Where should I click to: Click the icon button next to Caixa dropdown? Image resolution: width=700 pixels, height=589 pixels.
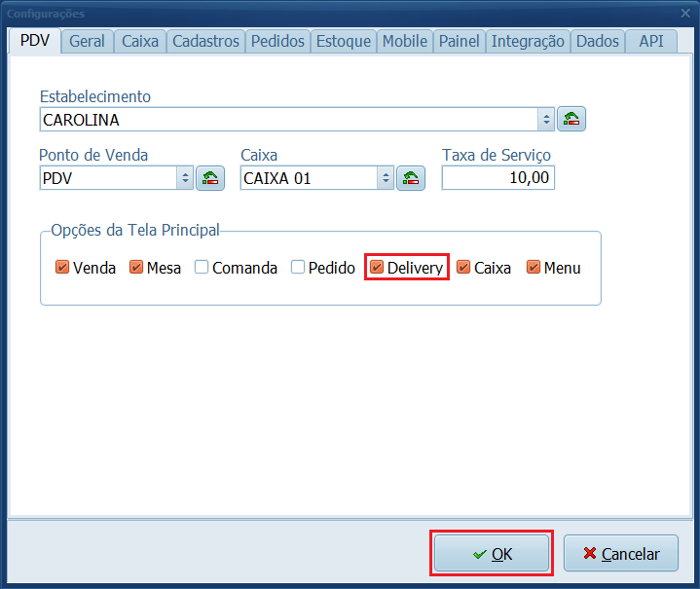tap(411, 178)
